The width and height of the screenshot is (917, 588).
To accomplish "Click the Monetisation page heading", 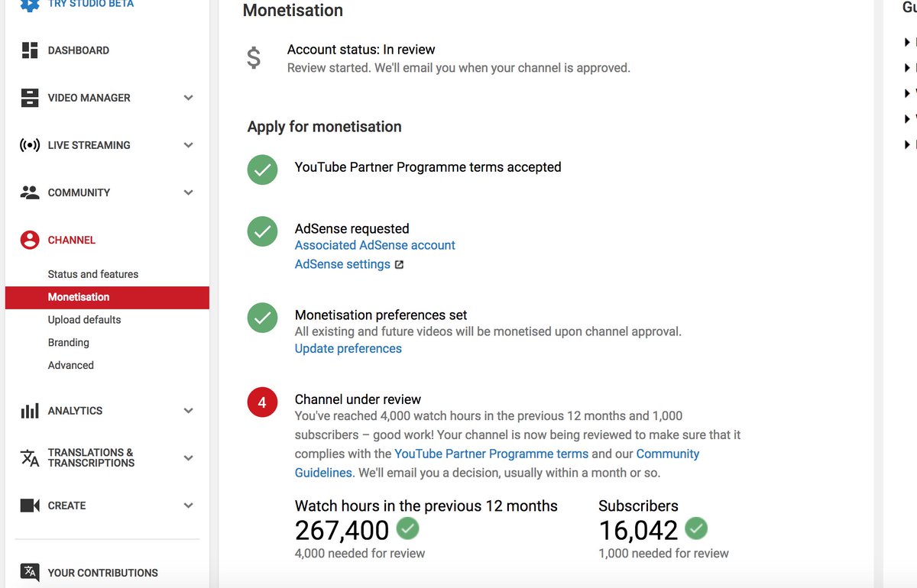I will [293, 11].
